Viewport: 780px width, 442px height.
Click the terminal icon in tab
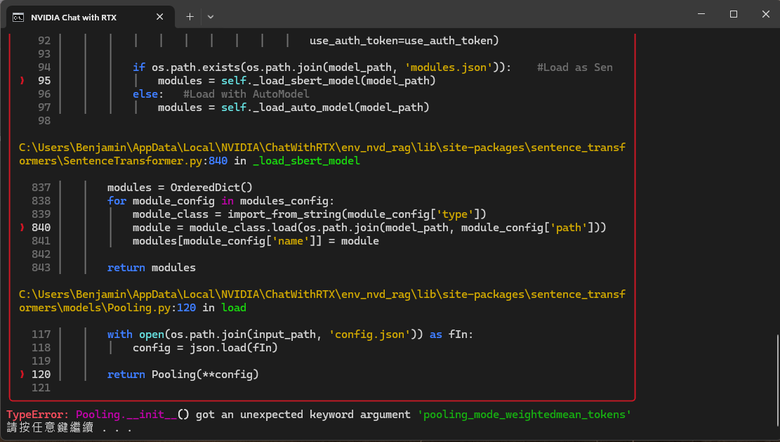tap(18, 17)
